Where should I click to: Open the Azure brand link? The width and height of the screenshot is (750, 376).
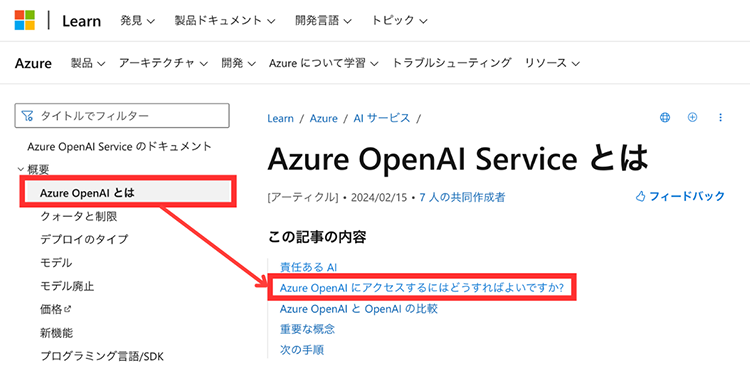point(33,63)
